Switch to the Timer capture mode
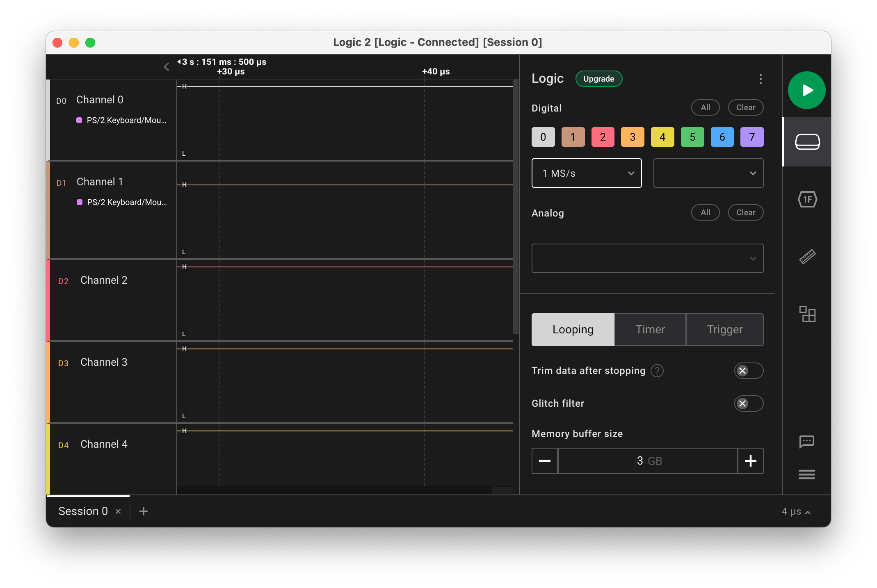 click(650, 330)
